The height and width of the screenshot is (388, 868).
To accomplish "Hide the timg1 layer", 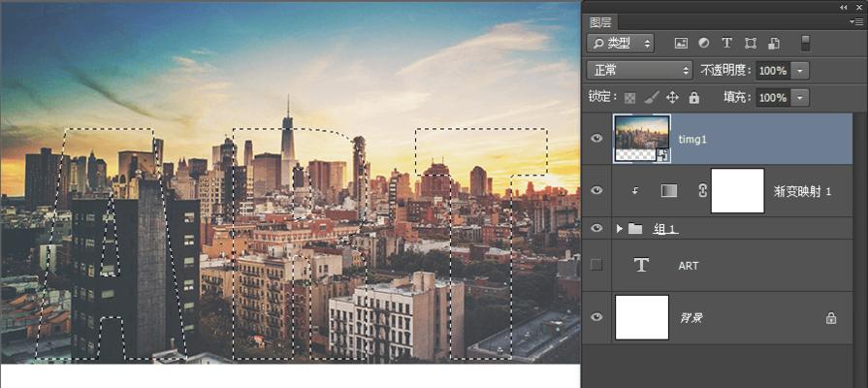I will [596, 139].
